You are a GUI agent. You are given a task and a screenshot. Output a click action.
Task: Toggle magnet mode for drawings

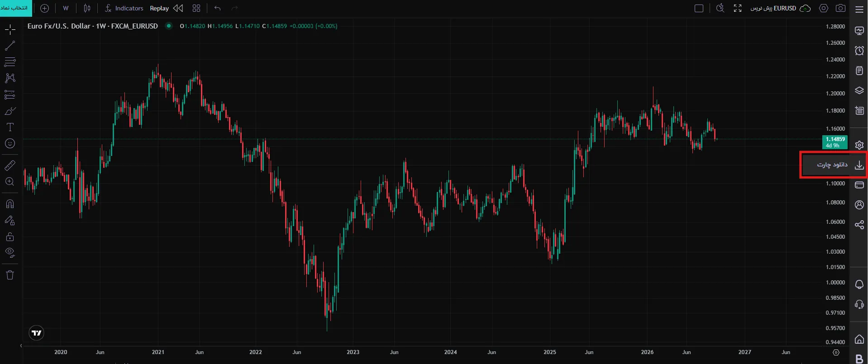10,204
